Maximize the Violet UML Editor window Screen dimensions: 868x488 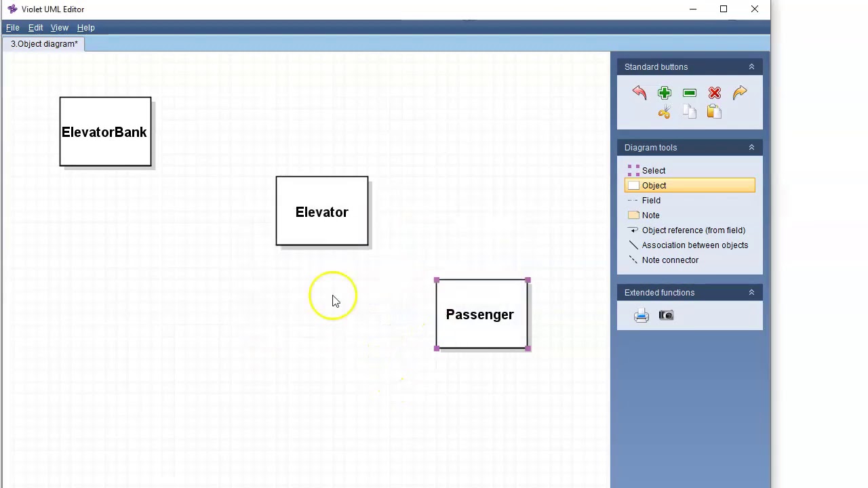coord(724,9)
